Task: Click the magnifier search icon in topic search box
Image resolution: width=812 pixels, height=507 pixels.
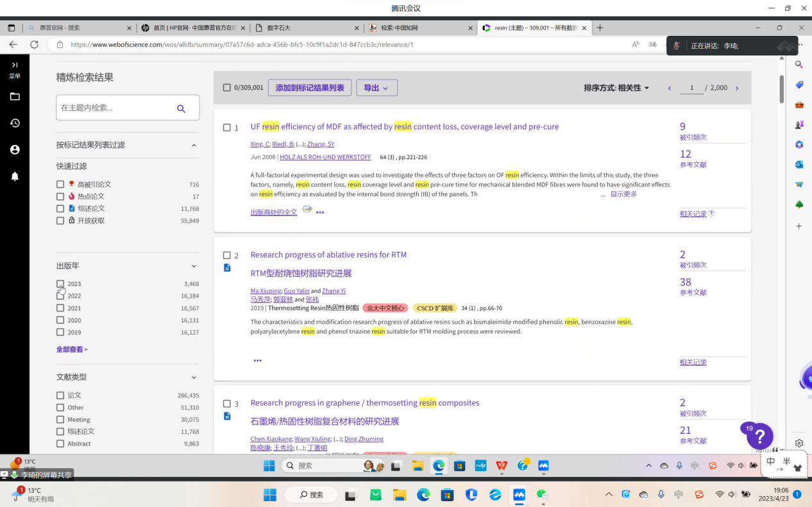Action: [181, 108]
